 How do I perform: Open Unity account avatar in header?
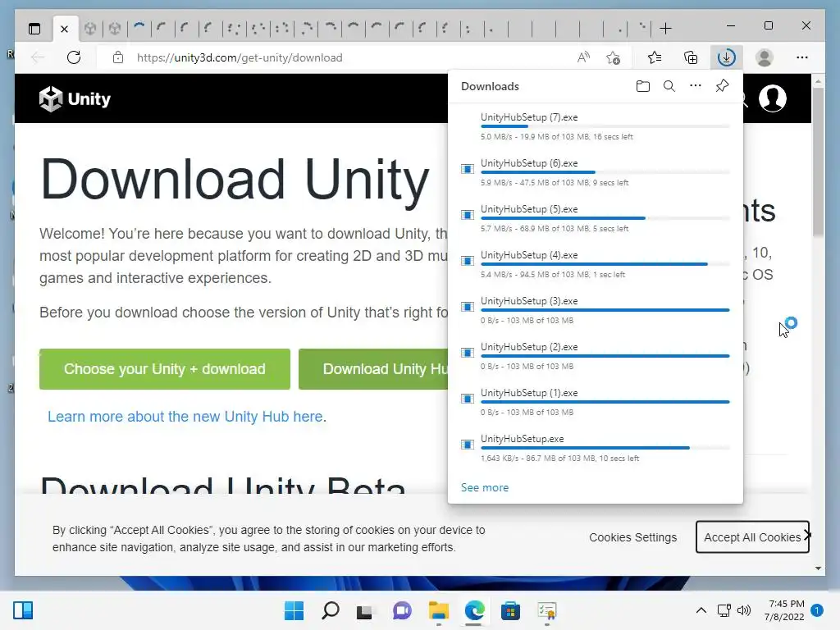[x=773, y=98]
